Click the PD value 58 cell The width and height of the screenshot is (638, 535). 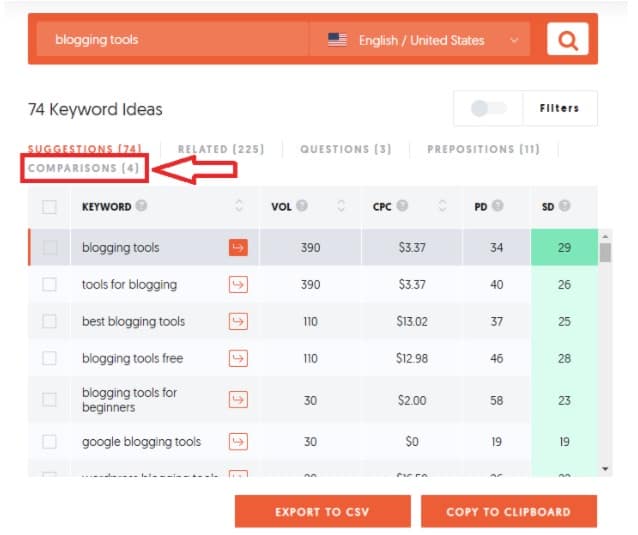coord(496,400)
